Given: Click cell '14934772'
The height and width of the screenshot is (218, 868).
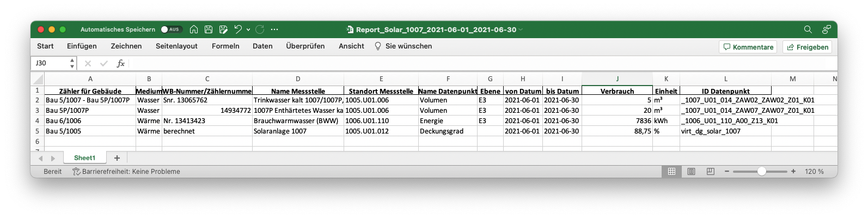Looking at the screenshot, I should point(207,111).
